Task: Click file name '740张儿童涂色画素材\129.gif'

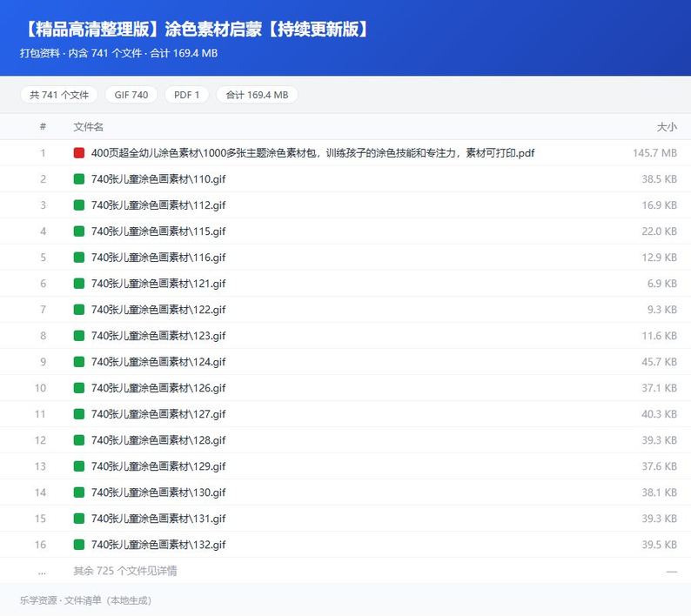Action: [158, 466]
